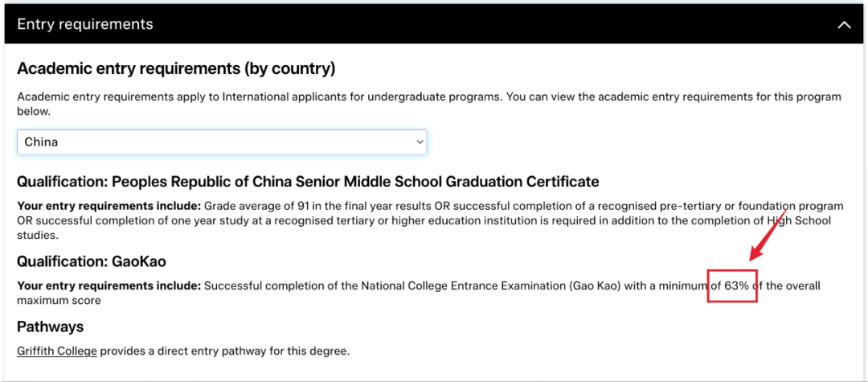868x382 pixels.
Task: Collapse the Entry requirements section chevron
Action: pyautogui.click(x=844, y=25)
